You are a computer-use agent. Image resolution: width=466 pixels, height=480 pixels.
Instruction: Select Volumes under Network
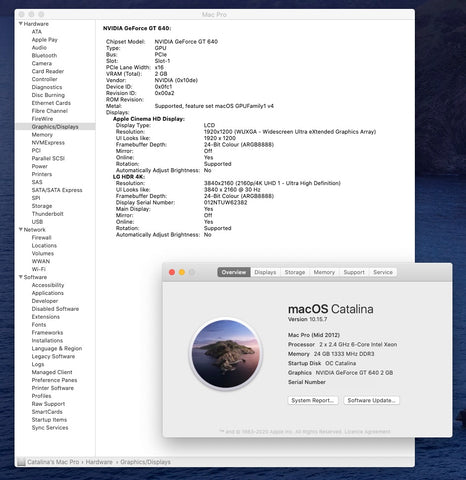[43, 253]
